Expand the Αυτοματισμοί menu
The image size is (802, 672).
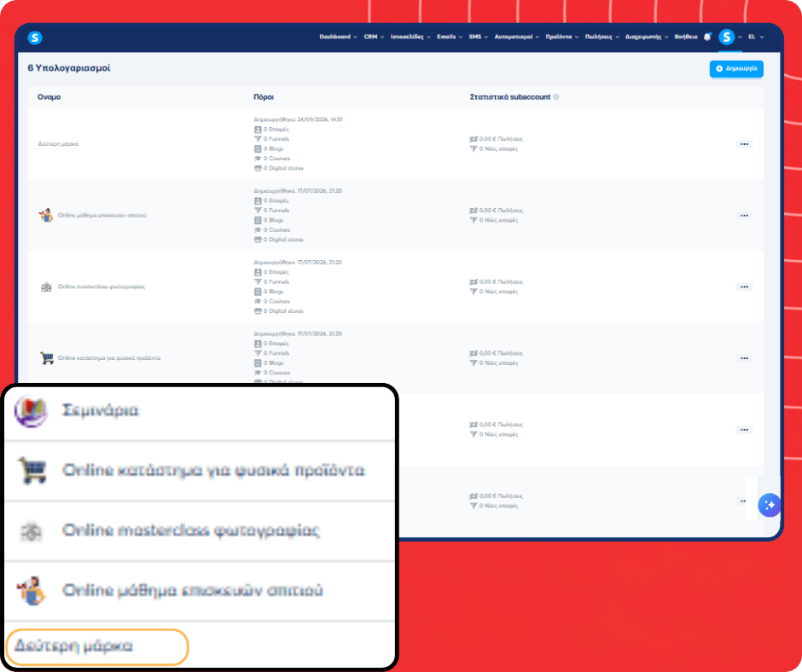516,37
